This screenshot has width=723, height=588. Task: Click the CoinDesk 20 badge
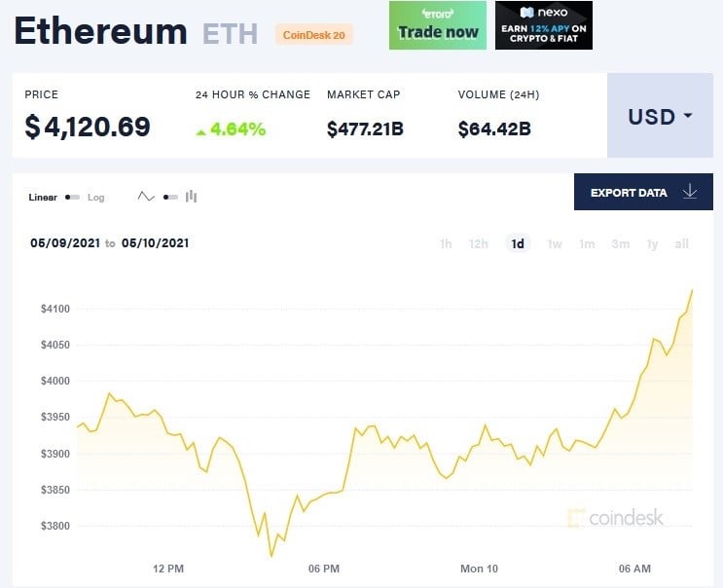[x=314, y=35]
